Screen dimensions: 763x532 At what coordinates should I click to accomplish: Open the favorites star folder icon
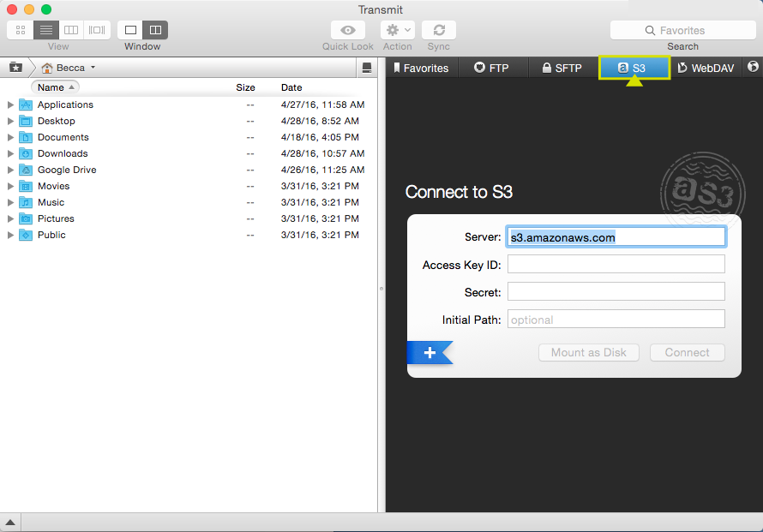tap(16, 68)
